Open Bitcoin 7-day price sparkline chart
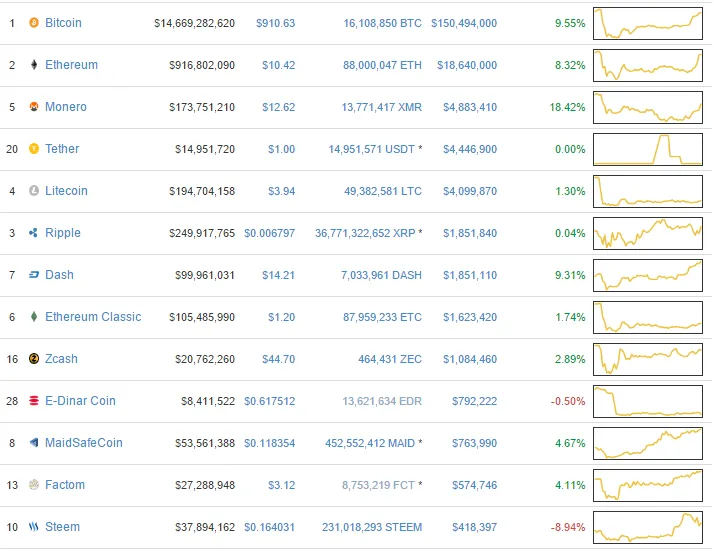The width and height of the screenshot is (714, 551). pos(648,23)
